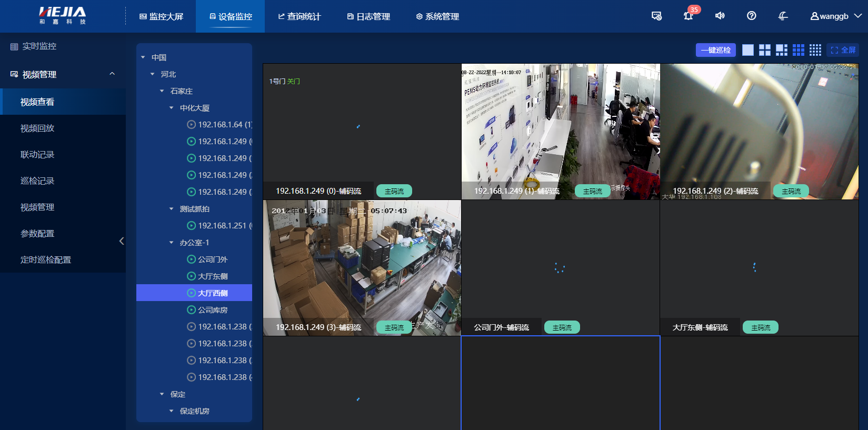Image resolution: width=868 pixels, height=430 pixels.
Task: Select the single-view layout icon
Action: pos(747,50)
